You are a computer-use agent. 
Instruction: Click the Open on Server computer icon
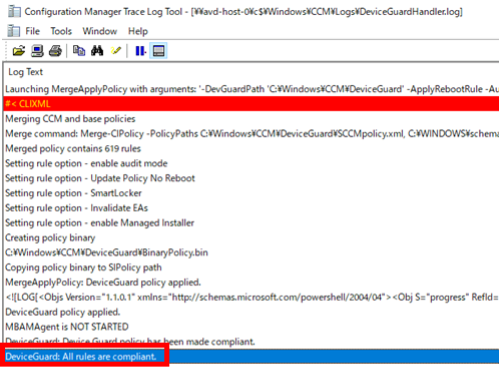pyautogui.click(x=37, y=51)
